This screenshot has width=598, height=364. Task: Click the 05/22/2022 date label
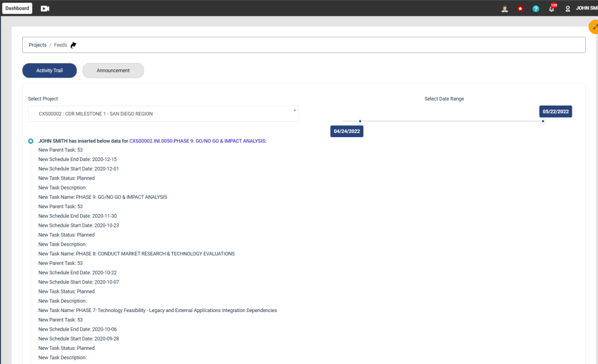pyautogui.click(x=556, y=111)
